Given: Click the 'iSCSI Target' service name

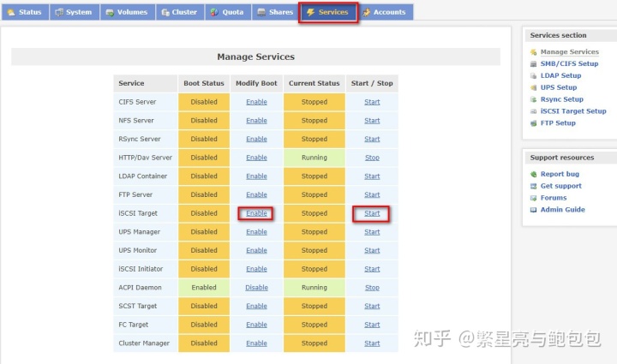Looking at the screenshot, I should [x=138, y=213].
